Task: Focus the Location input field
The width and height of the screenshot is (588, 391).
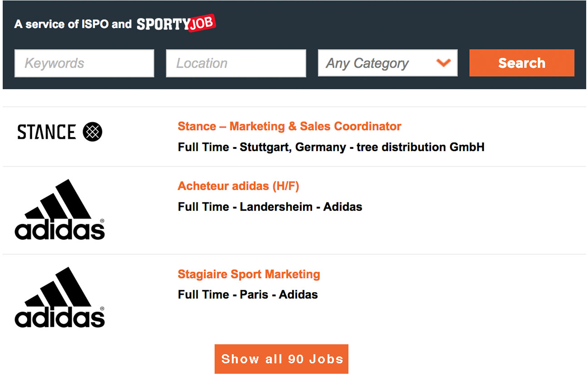Action: point(236,63)
